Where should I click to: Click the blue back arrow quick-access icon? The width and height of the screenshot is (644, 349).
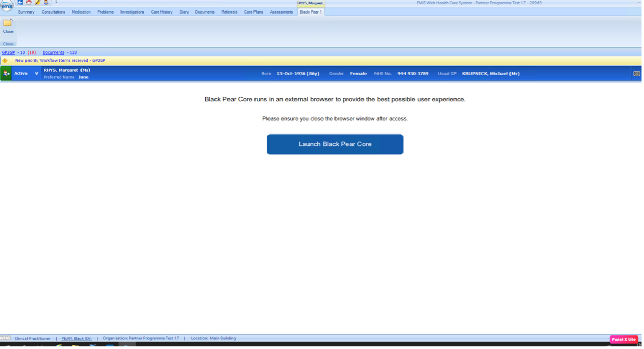(x=20, y=2)
